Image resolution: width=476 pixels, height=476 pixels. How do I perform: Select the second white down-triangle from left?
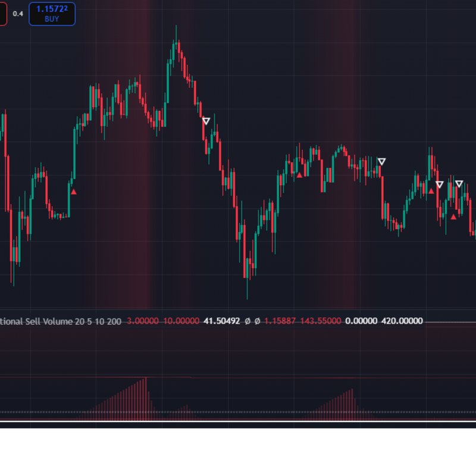point(382,161)
